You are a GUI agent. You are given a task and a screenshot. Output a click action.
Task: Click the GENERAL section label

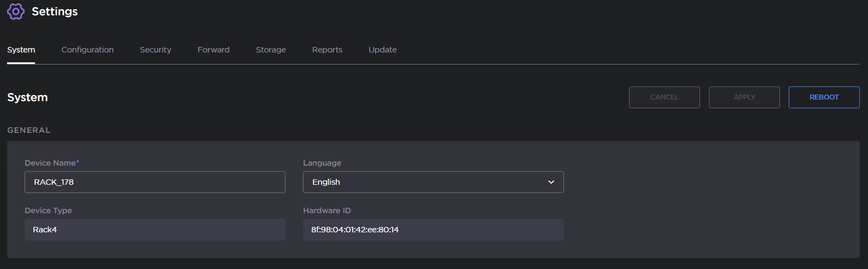coord(28,130)
